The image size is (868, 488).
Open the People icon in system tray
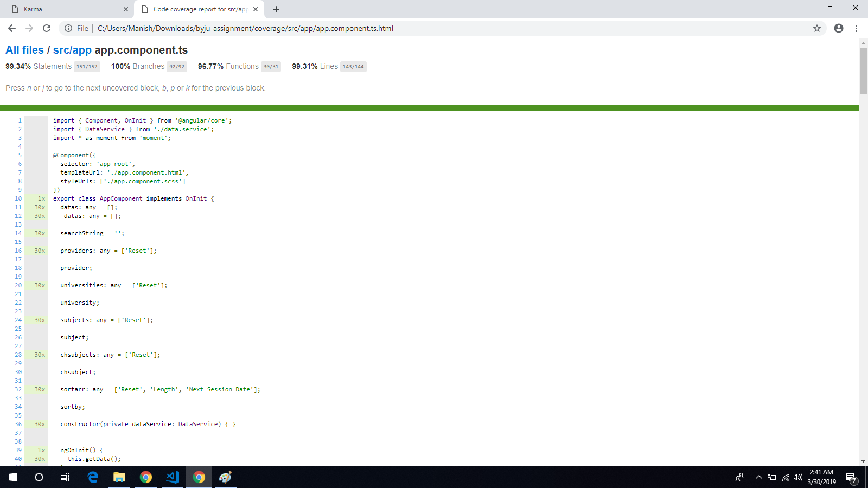(739, 477)
